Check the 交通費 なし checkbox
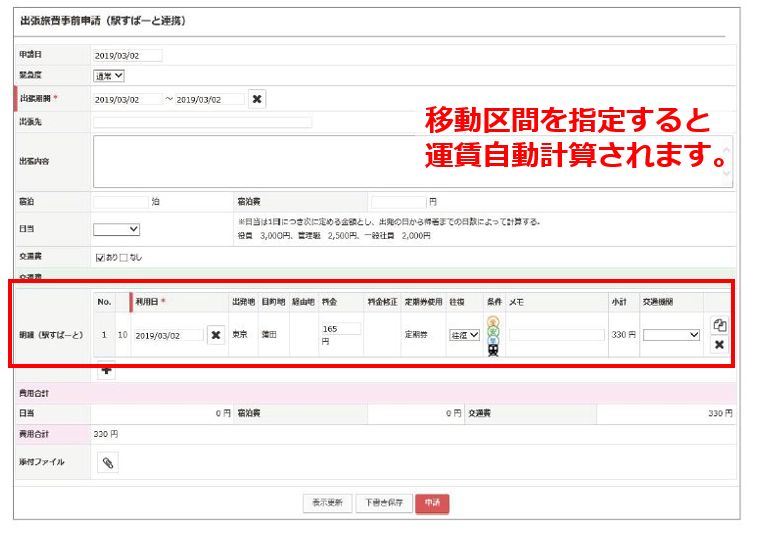This screenshot has height=544, width=761. (x=125, y=257)
